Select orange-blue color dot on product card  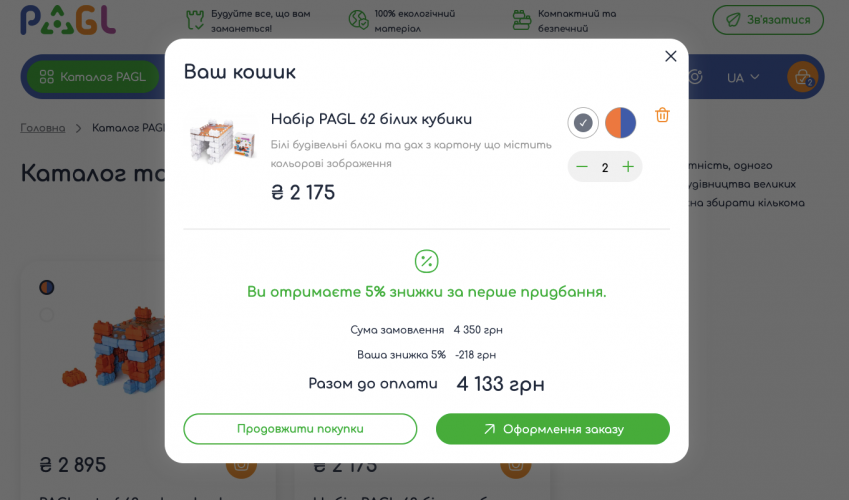pos(47,288)
